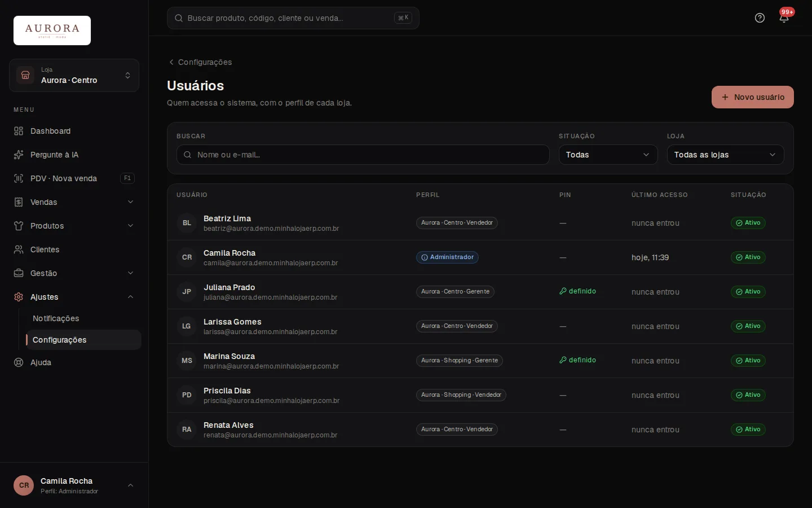Click 'hoje, 11:39' last access cell
The height and width of the screenshot is (508, 812).
click(650, 257)
